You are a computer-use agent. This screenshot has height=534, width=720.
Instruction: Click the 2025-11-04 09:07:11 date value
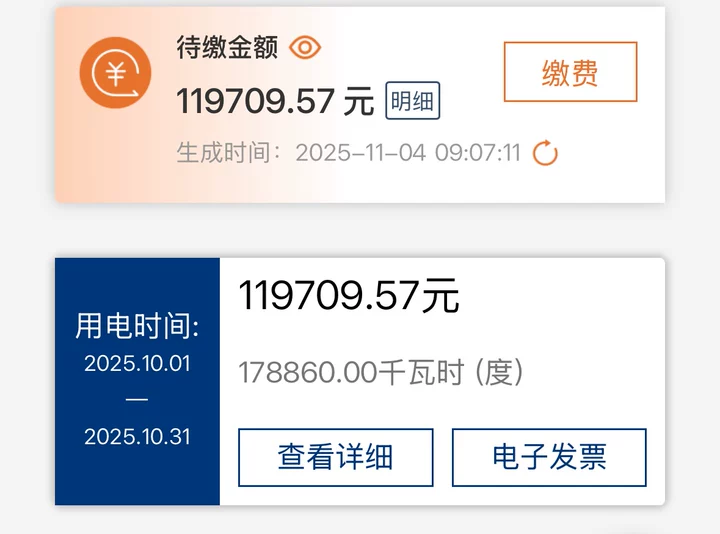pos(408,152)
